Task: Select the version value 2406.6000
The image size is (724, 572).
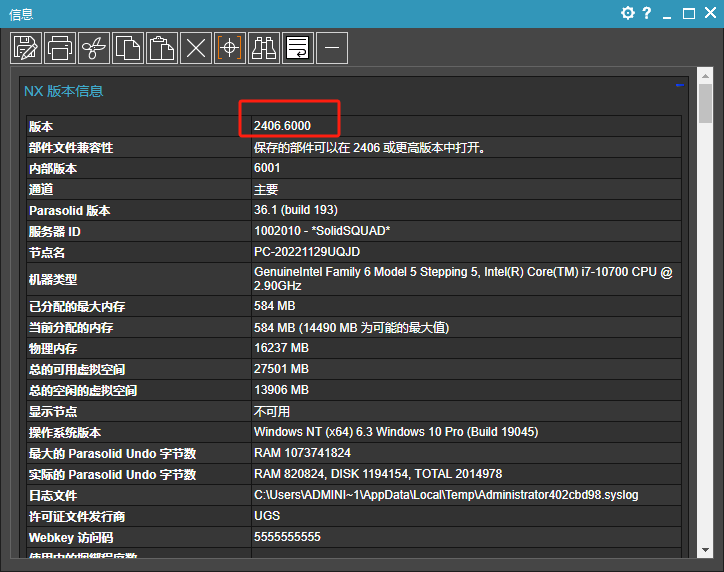Action: point(282,125)
